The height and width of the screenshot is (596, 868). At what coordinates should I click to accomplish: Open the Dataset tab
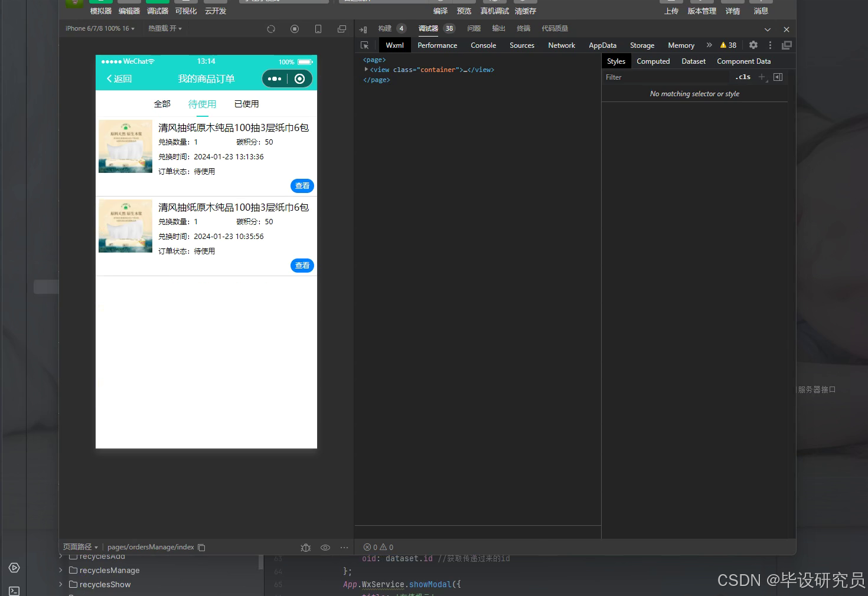tap(694, 61)
